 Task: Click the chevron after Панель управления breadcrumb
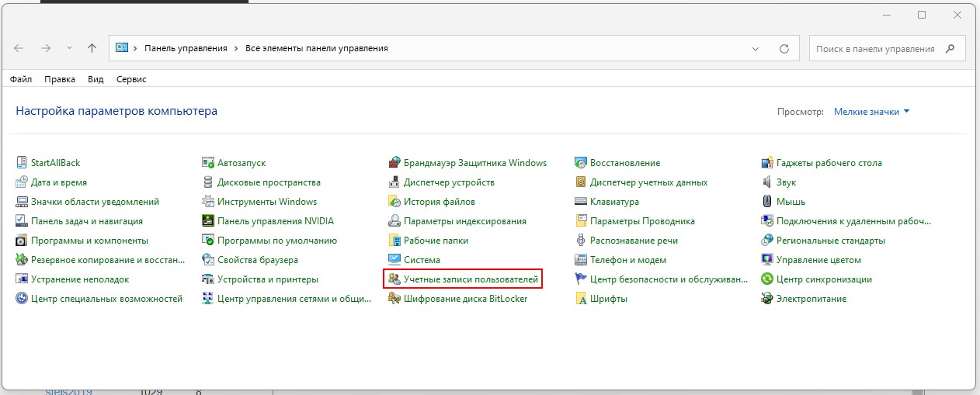tap(235, 48)
